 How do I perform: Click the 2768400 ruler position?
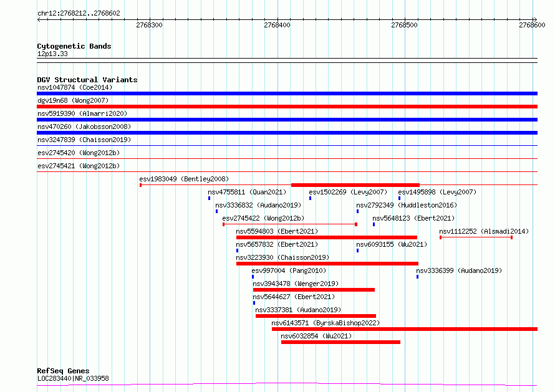277,25
